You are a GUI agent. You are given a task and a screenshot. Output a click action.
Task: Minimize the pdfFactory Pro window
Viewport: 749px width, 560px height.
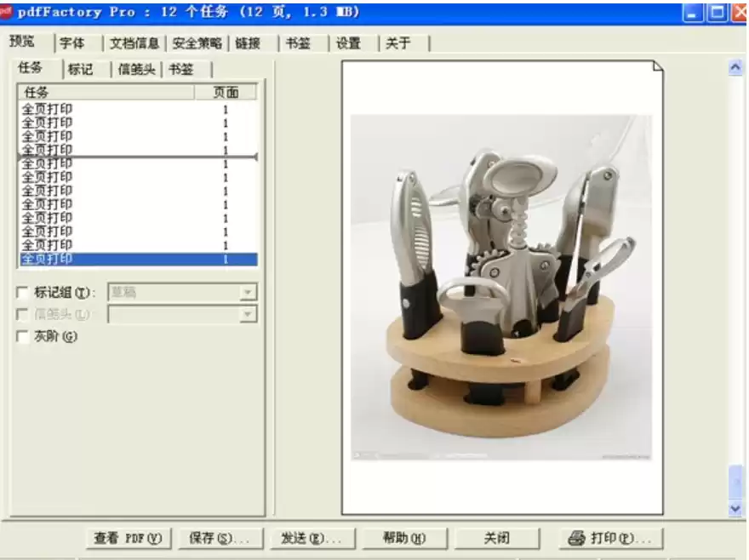click(x=694, y=12)
